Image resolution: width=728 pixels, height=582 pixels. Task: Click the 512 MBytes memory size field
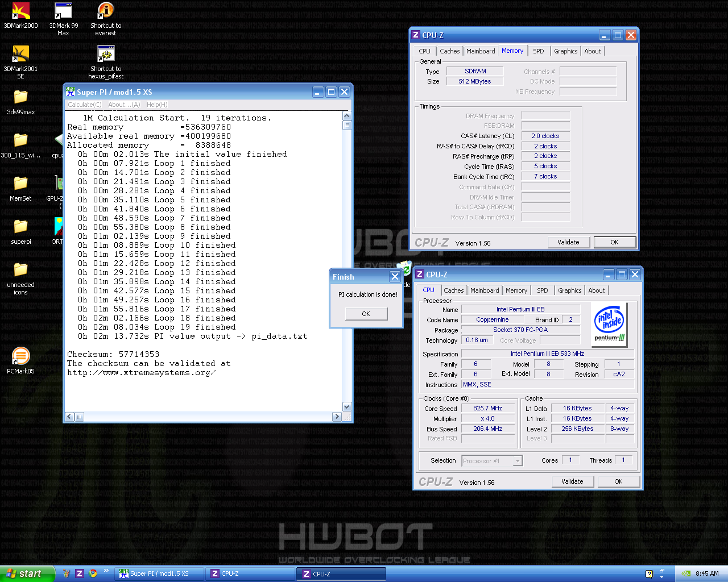click(x=475, y=81)
